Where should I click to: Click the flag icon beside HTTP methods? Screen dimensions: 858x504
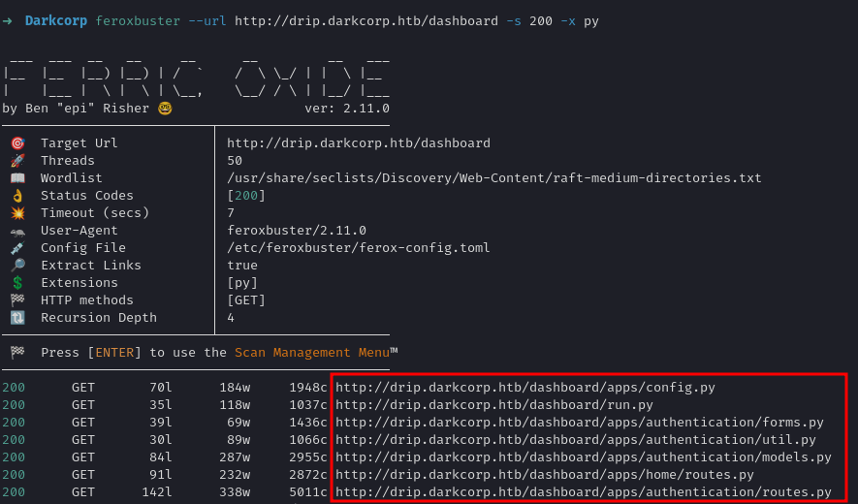(17, 300)
